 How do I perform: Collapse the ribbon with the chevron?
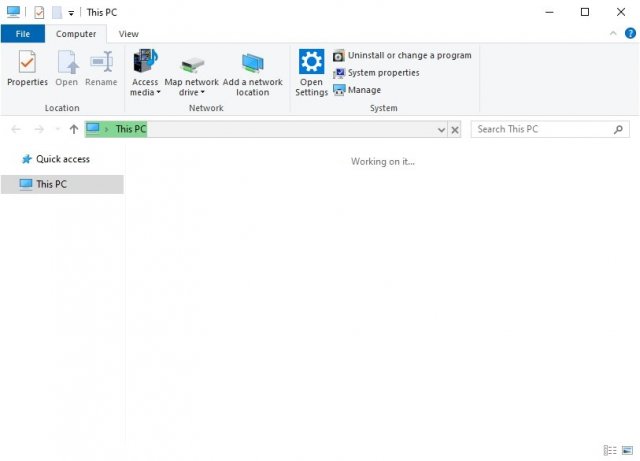click(613, 33)
